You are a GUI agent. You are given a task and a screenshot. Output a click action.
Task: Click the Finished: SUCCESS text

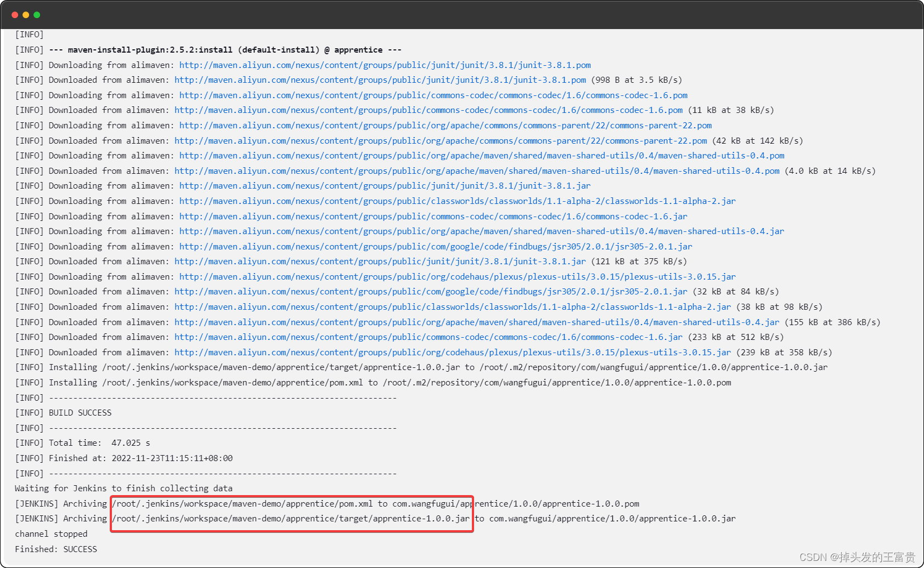coord(56,549)
